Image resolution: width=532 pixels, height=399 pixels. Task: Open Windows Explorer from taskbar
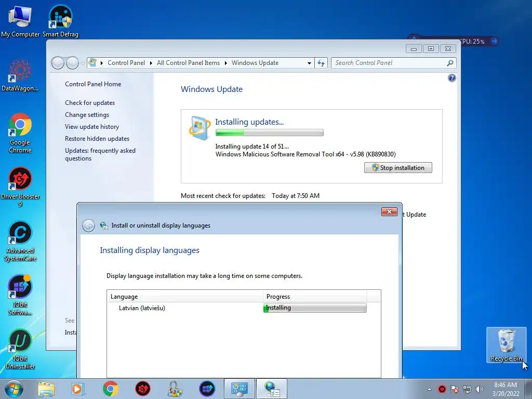46,389
